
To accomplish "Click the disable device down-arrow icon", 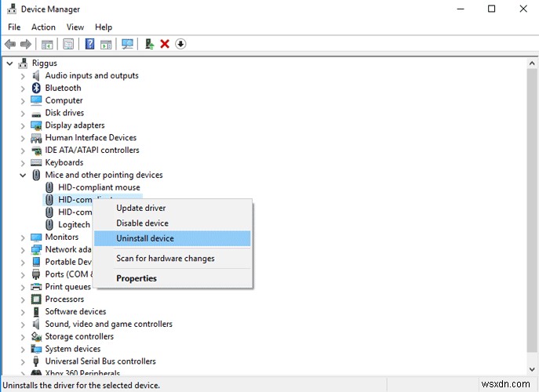I will click(180, 44).
